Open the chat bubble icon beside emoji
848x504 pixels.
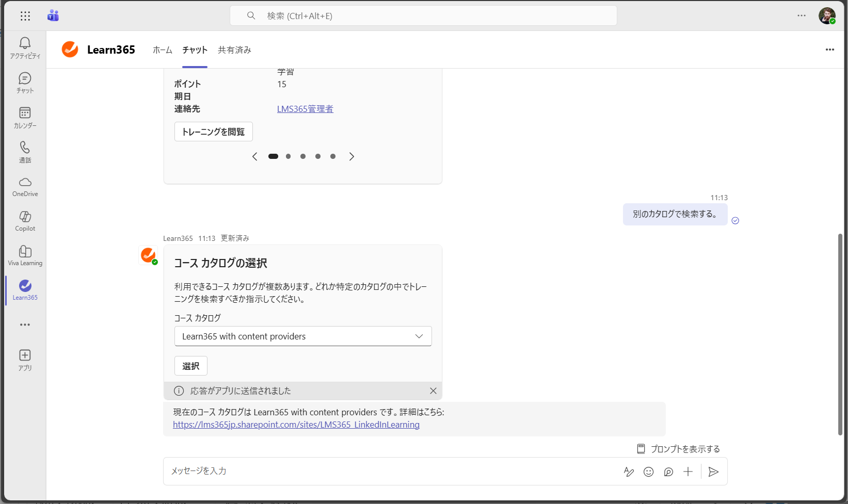668,472
